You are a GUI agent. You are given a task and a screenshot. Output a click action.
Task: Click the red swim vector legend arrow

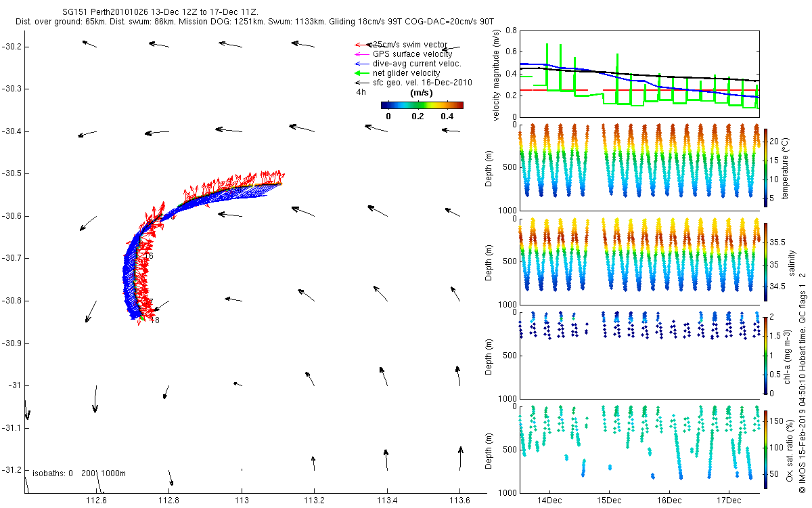[361, 45]
